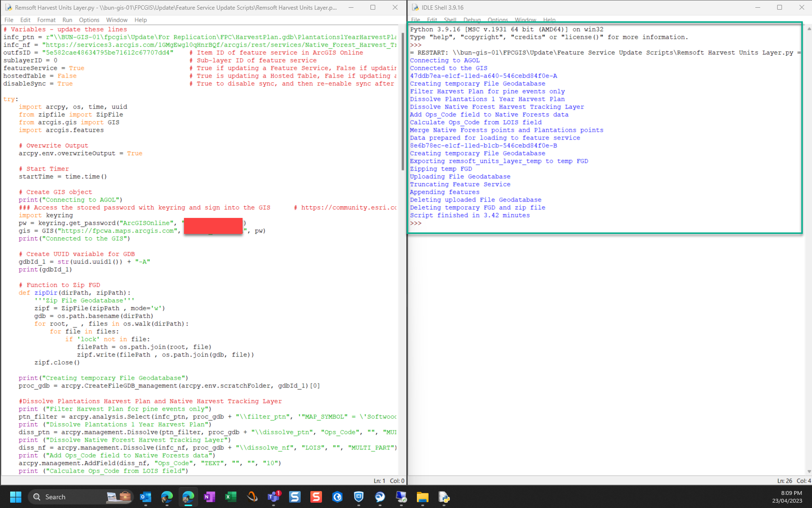Open Microsoft Teams from the taskbar
The image size is (812, 508).
coord(274,497)
